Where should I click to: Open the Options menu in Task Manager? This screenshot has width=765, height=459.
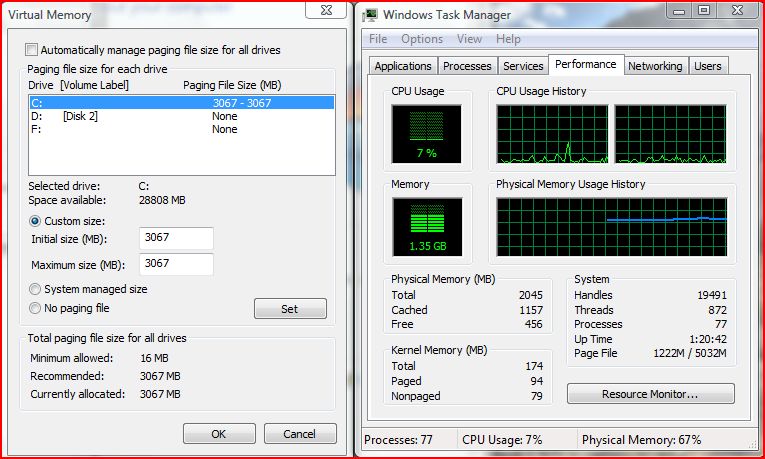point(422,39)
